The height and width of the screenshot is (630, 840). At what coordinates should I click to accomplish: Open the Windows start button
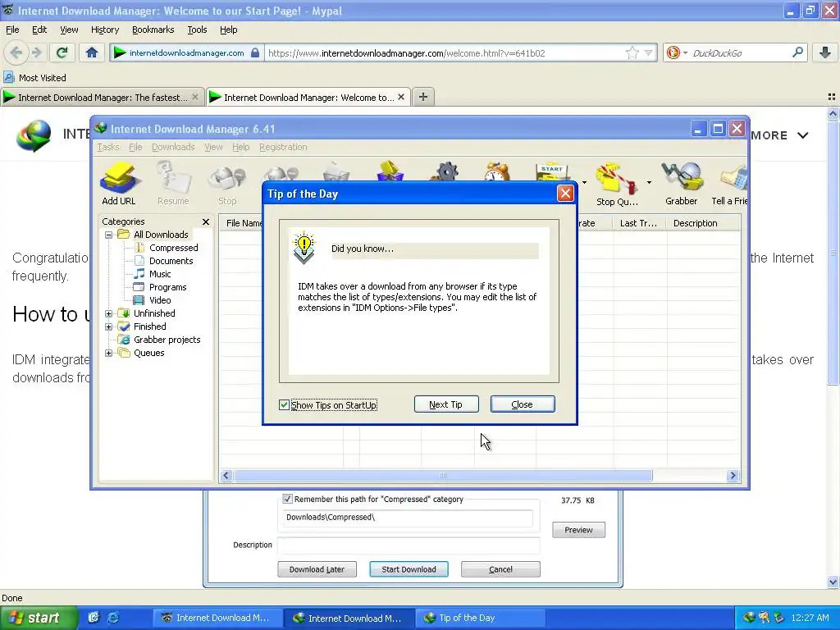click(x=39, y=618)
